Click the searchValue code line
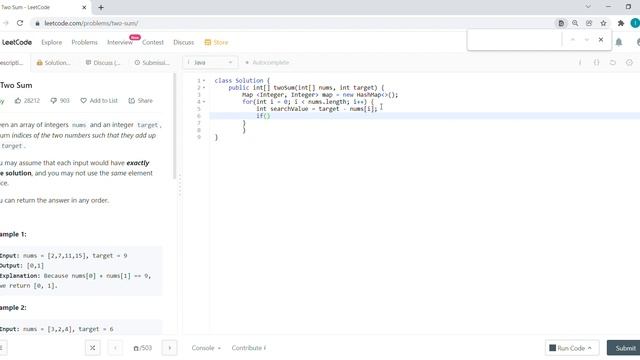Image resolution: width=640 pixels, height=360 pixels. [317, 109]
